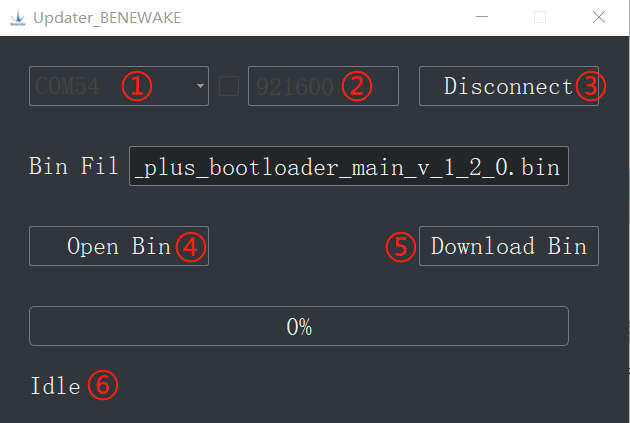The width and height of the screenshot is (630, 423).
Task: Close the Updater_BENEWAKE window
Action: tap(599, 17)
